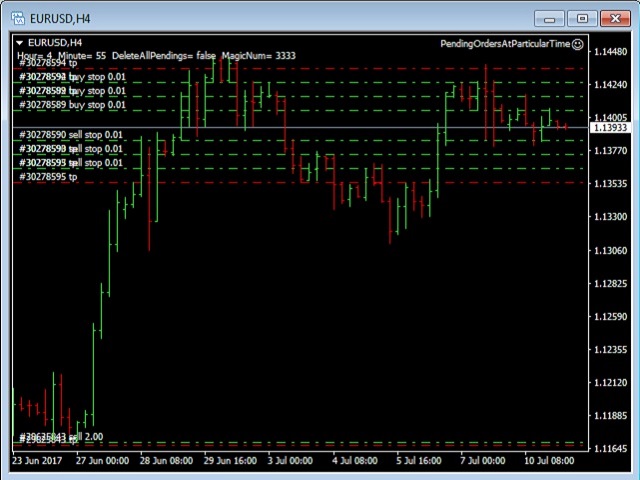Click the 1.12825 price scale value
This screenshot has width=640, height=480.
(x=611, y=283)
